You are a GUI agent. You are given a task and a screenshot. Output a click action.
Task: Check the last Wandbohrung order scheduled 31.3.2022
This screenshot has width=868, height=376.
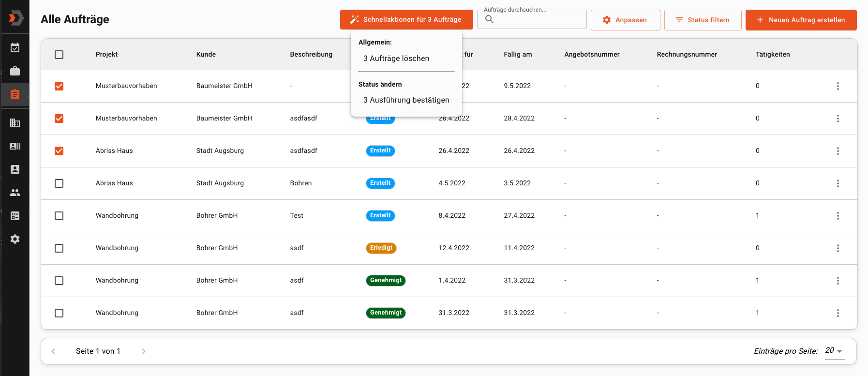tap(59, 313)
